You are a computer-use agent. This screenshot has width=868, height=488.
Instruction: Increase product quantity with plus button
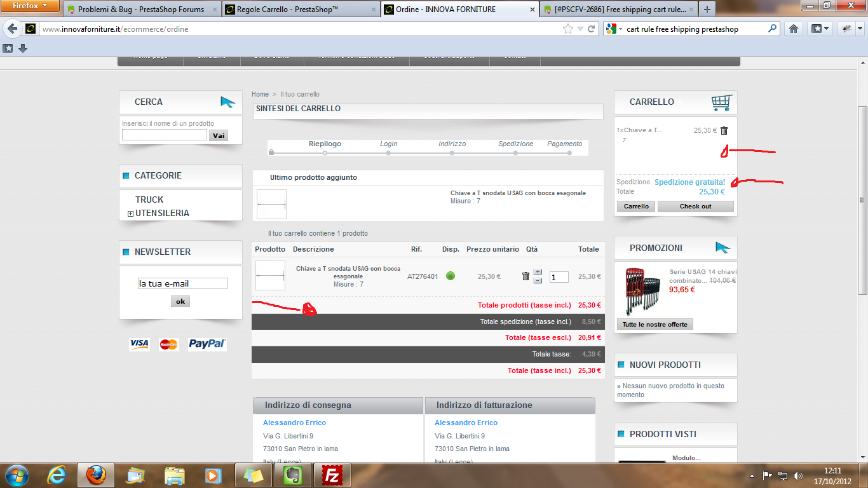point(538,272)
